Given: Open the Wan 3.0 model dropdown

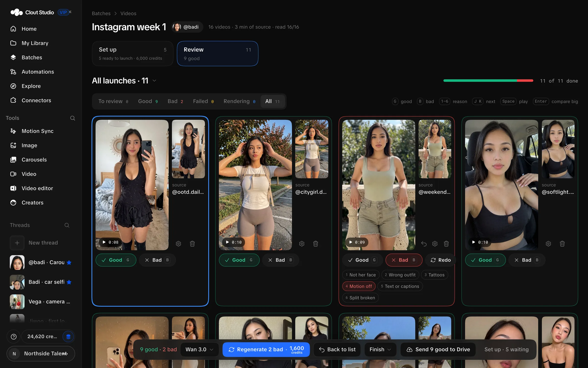Looking at the screenshot, I should [199, 349].
